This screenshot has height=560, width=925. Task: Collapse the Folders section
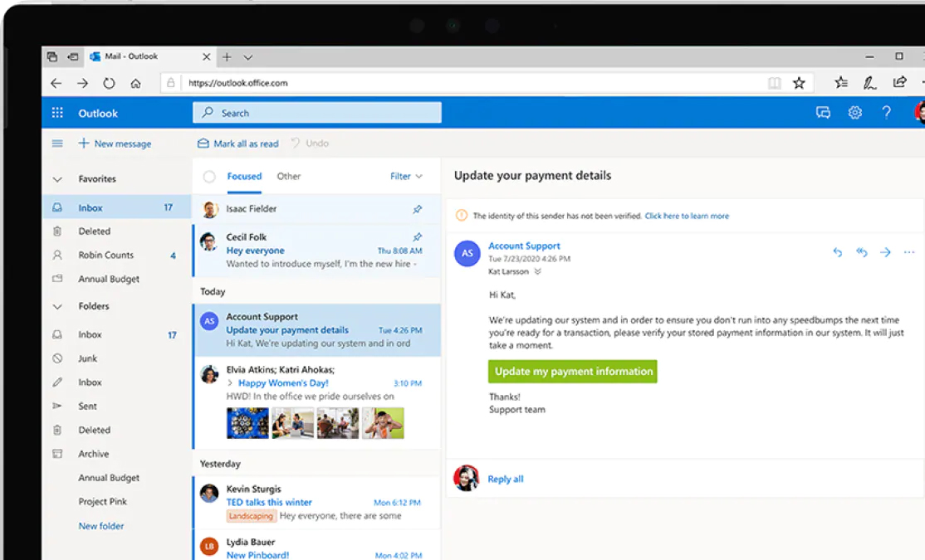click(x=57, y=306)
